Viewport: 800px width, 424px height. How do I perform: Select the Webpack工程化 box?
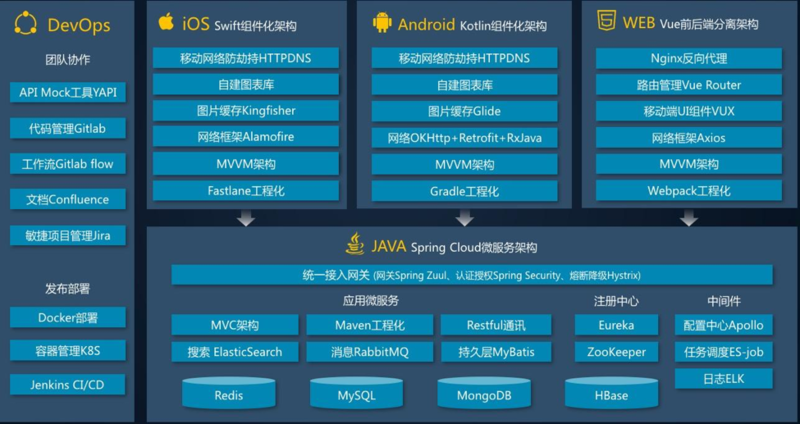(x=689, y=190)
